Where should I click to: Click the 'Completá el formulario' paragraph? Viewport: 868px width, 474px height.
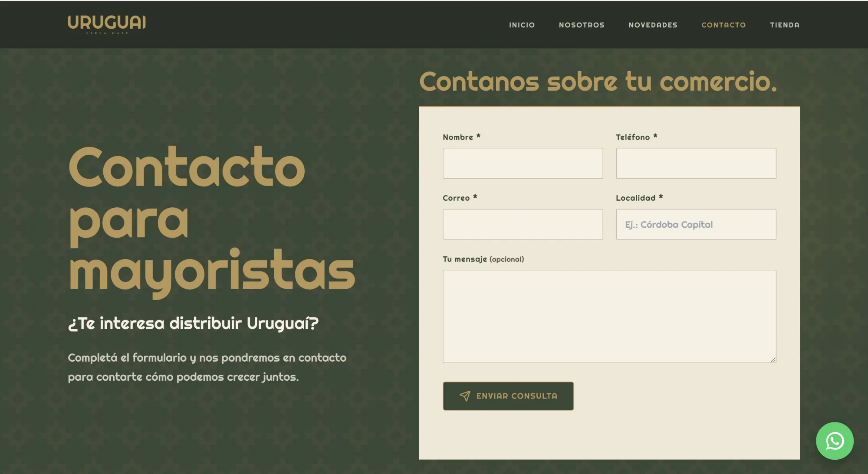207,367
